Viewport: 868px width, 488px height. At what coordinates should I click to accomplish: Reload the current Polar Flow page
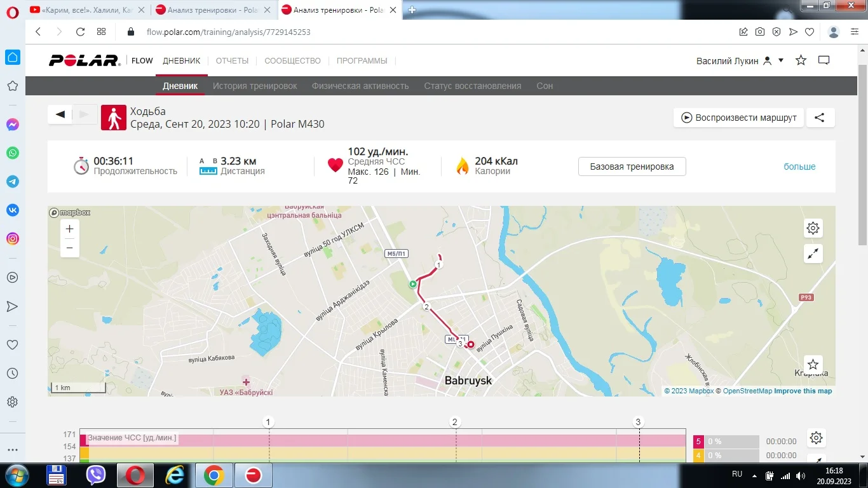(x=80, y=32)
